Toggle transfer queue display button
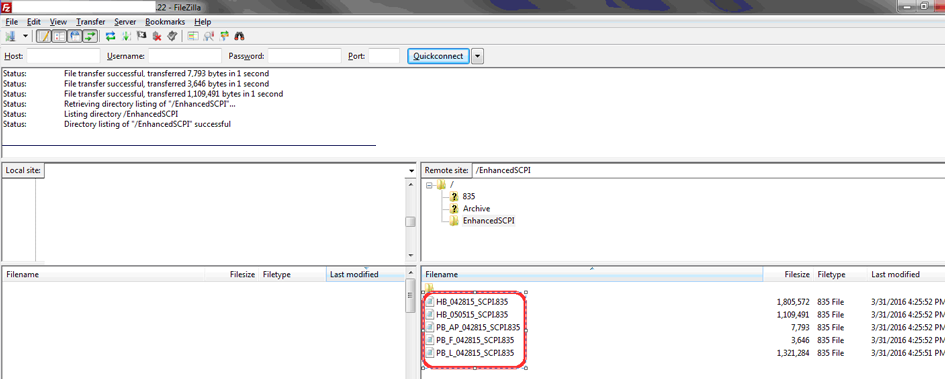Image resolution: width=945 pixels, height=379 pixels. click(90, 36)
